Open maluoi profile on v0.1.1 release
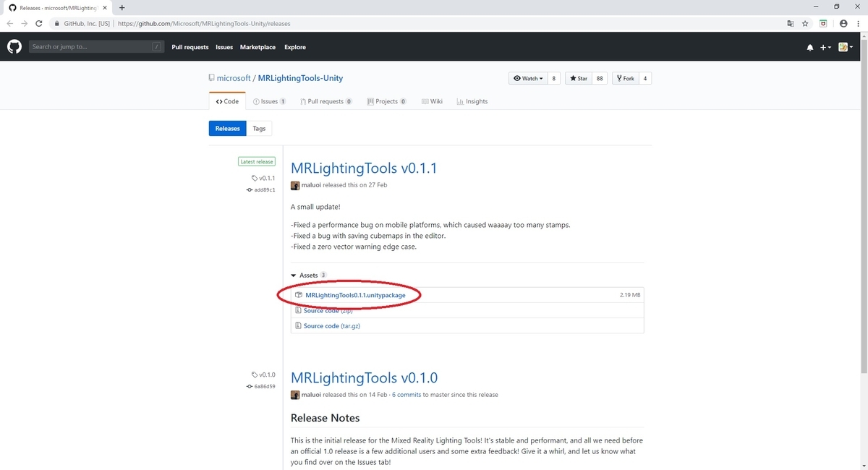868x470 pixels. coord(312,186)
